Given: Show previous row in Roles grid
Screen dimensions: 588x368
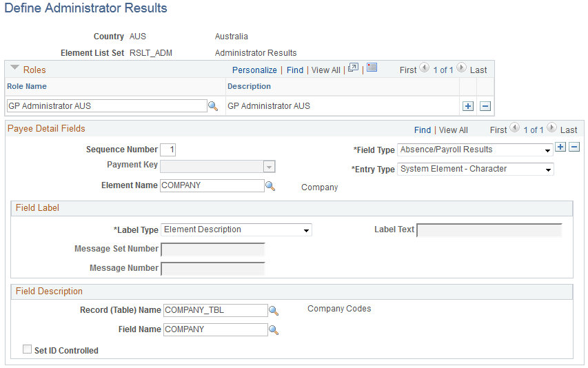Looking at the screenshot, I should coord(424,68).
